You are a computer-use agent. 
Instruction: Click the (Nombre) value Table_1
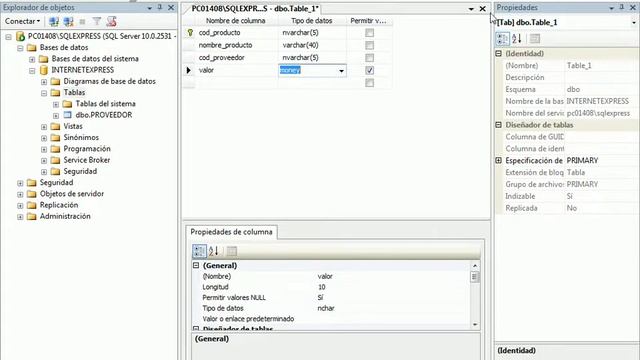coord(579,65)
